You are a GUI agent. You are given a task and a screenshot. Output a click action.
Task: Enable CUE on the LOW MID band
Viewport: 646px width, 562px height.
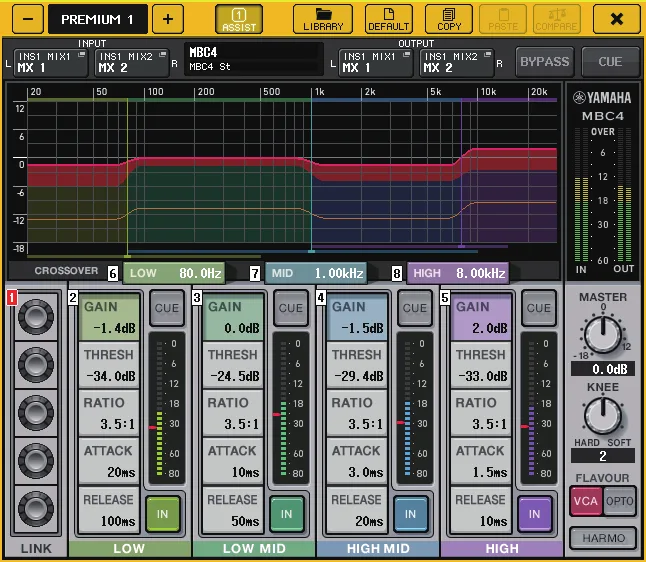point(290,308)
